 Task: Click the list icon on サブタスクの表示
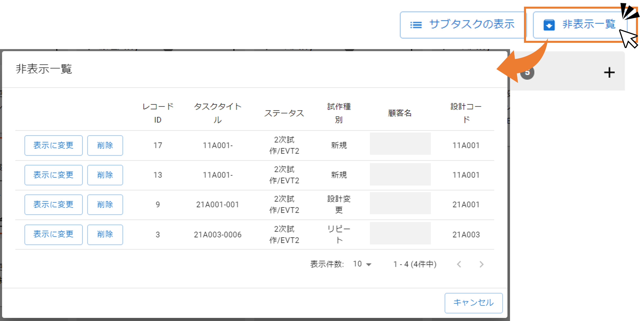point(416,25)
